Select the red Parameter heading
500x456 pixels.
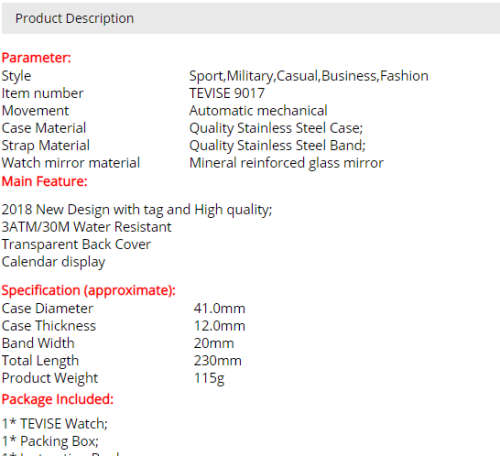pos(36,58)
